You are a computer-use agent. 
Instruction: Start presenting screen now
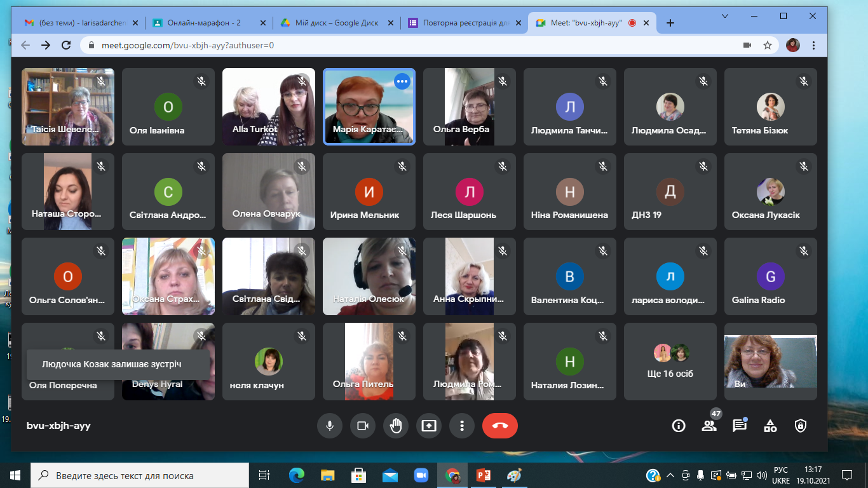[429, 426]
